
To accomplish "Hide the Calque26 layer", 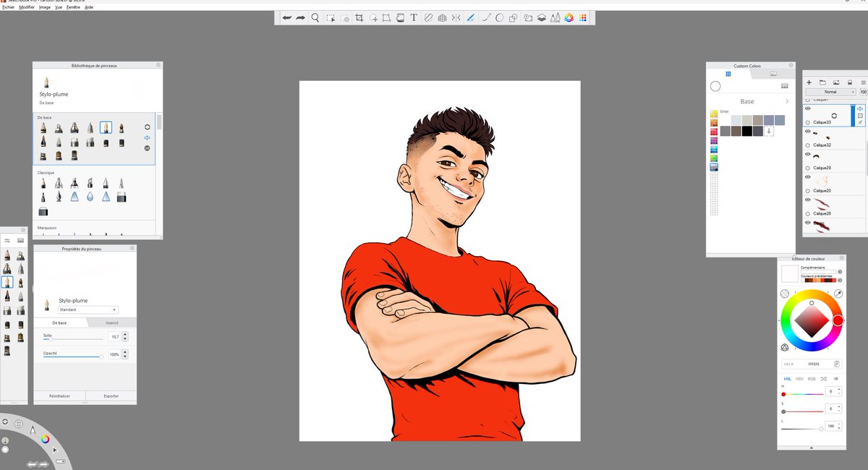I will (x=807, y=200).
